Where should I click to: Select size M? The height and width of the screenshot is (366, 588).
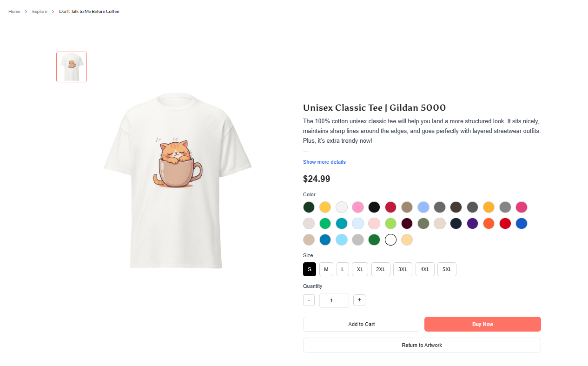pyautogui.click(x=326, y=269)
